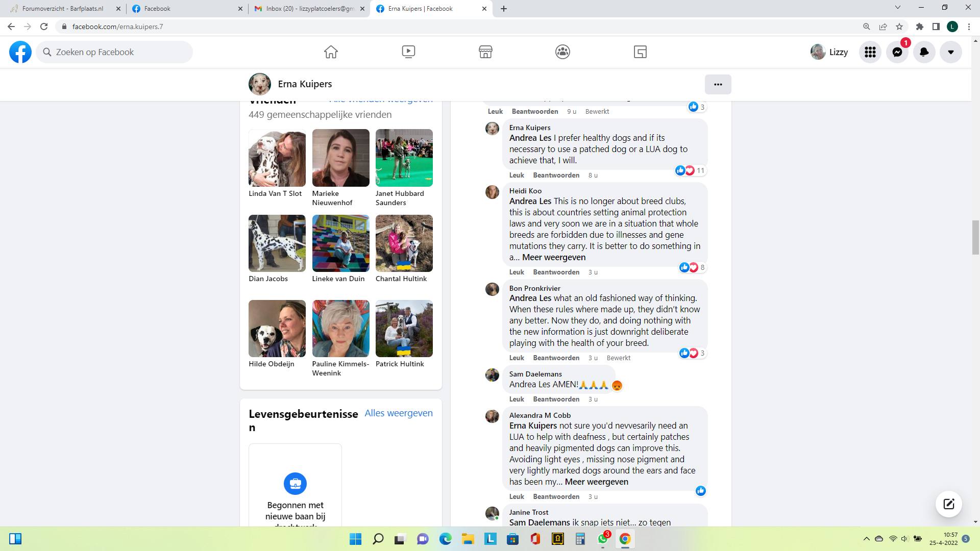
Task: Open the Marketplace icon
Action: (485, 52)
